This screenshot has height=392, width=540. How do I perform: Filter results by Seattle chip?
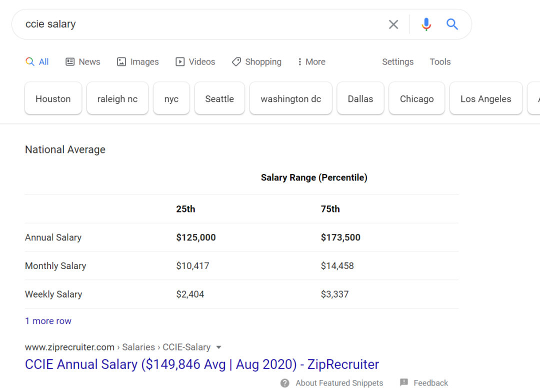click(219, 98)
